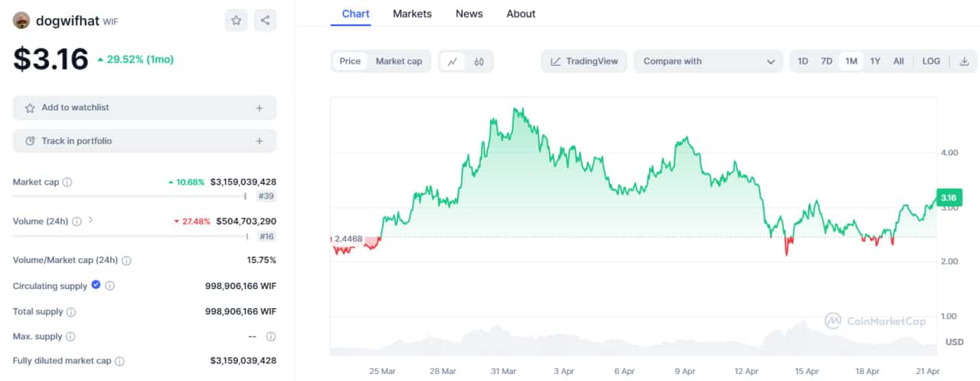
Task: Select 1M time range
Action: pos(851,61)
